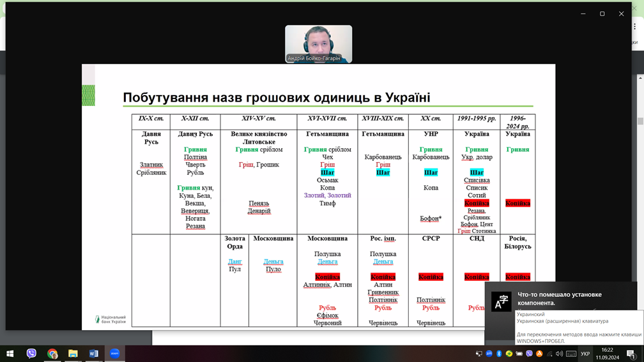The width and height of the screenshot is (644, 362).
Task: Open the Windows Start menu
Action: [x=10, y=354]
